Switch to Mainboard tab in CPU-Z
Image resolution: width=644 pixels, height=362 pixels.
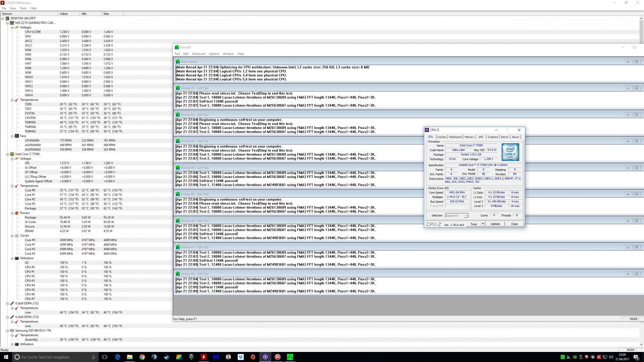pos(455,137)
